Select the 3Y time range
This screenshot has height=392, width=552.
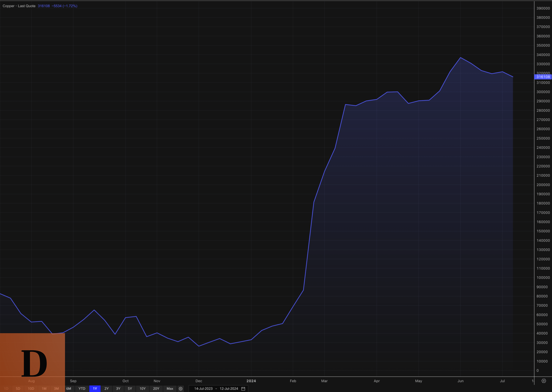click(x=118, y=389)
